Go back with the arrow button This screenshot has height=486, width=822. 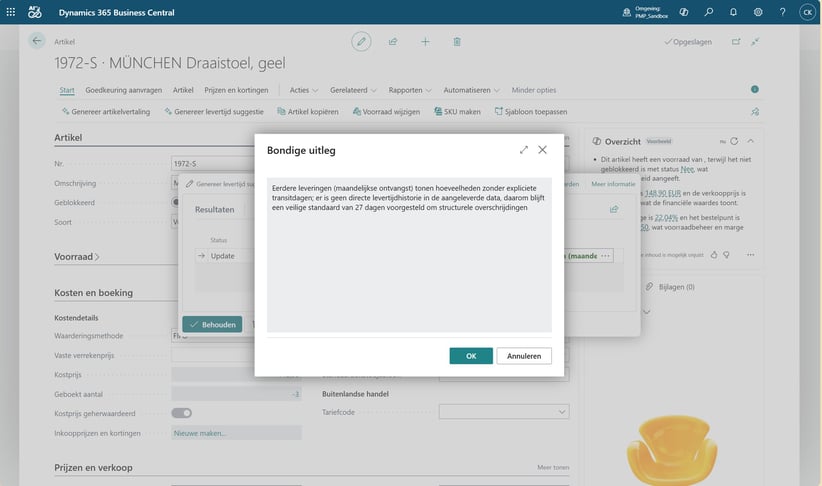pos(37,40)
